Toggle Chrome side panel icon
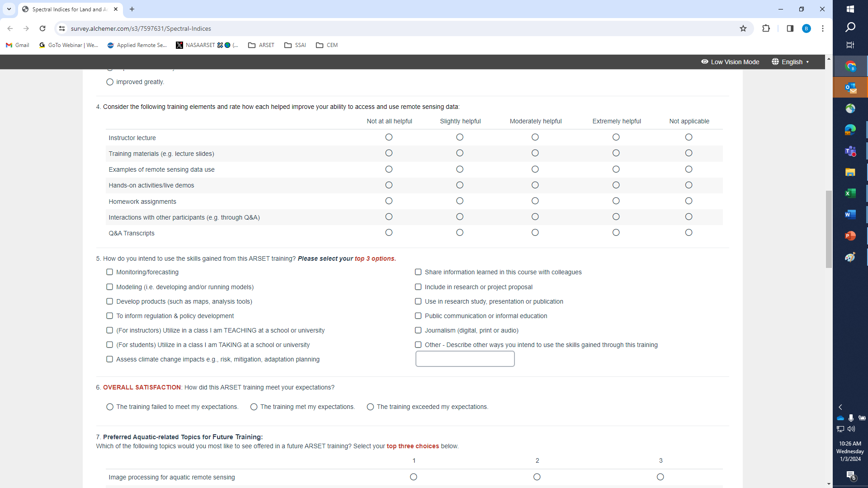Image resolution: width=868 pixels, height=488 pixels. [790, 28]
